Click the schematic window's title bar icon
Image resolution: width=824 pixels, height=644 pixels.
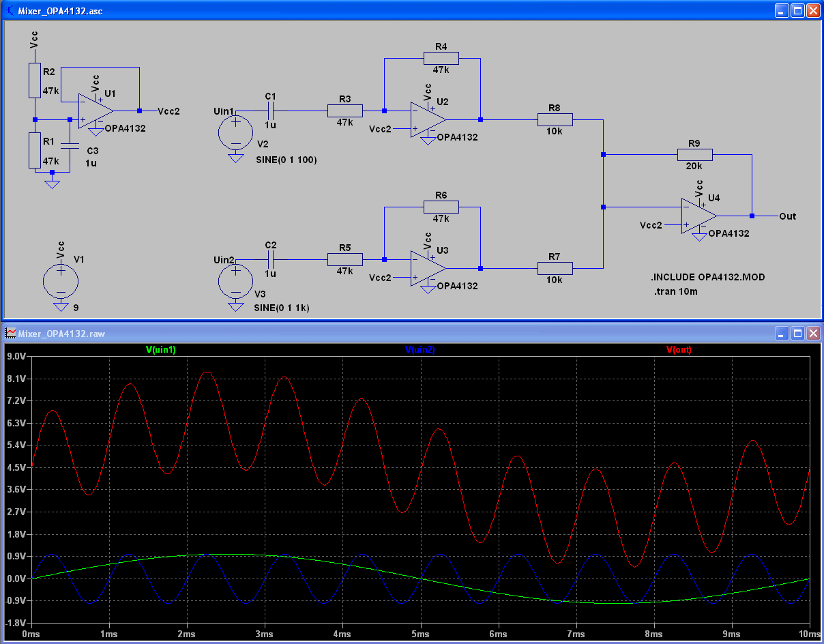(11, 12)
